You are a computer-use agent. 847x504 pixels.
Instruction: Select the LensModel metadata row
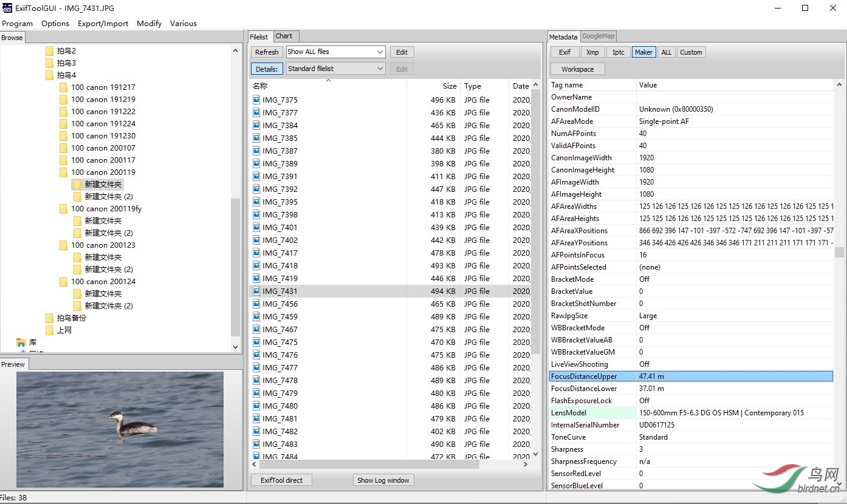[x=691, y=413]
